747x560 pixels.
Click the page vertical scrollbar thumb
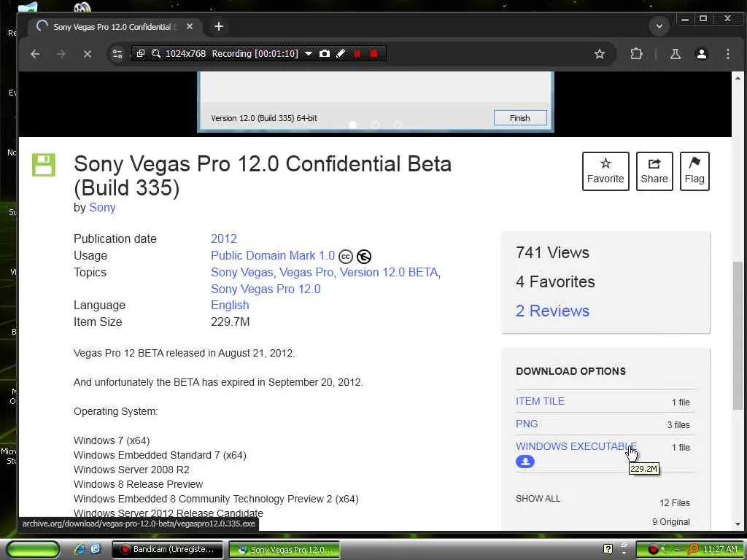738,335
